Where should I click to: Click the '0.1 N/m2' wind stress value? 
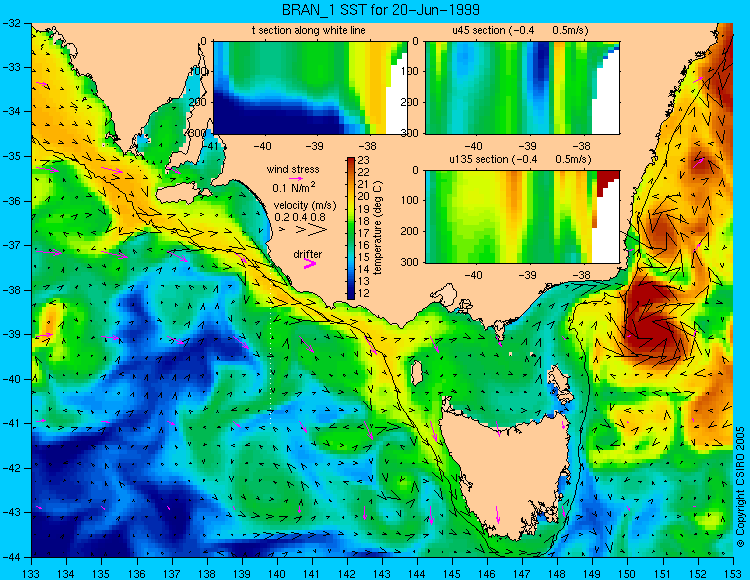294,187
